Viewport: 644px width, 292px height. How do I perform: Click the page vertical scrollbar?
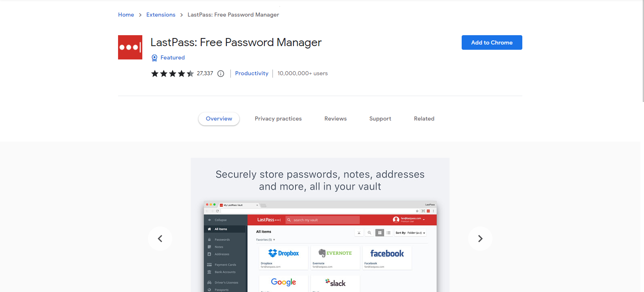[642, 51]
